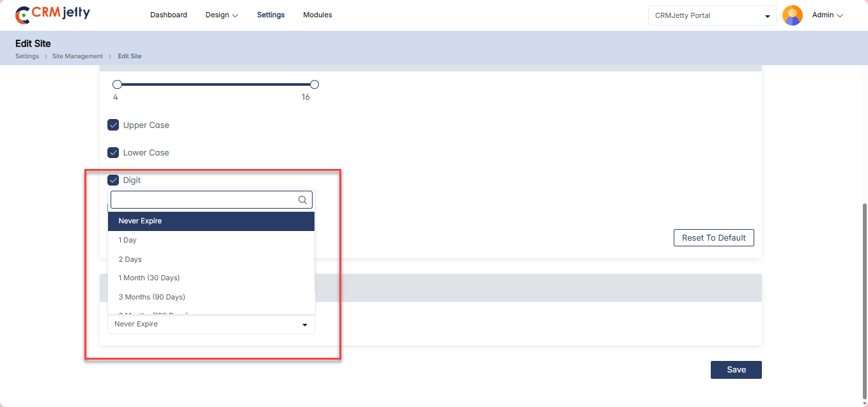Click Reset To Default button

pos(713,238)
